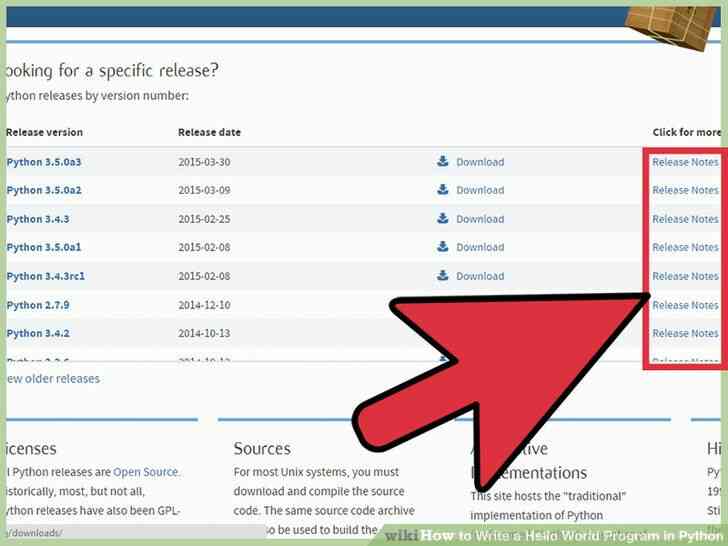
Task: Select the Python 3.5.0a2 release link
Action: [x=44, y=190]
